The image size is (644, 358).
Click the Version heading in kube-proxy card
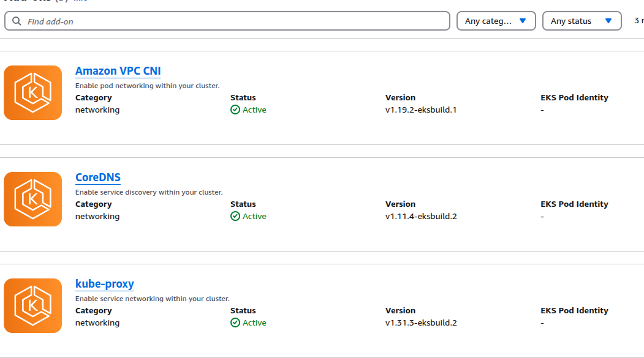[x=401, y=311]
